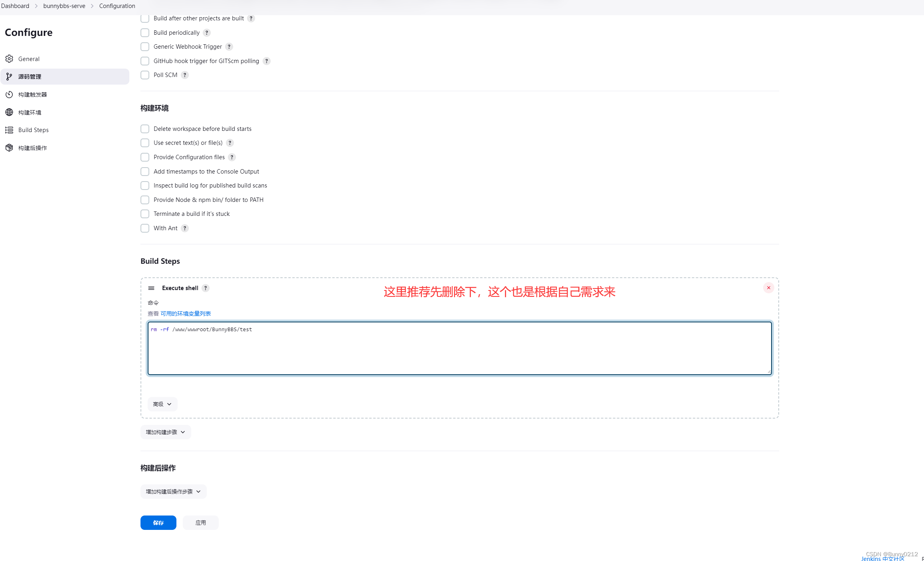Click Configuration breadcrumb
This screenshot has width=924, height=561.
point(117,6)
